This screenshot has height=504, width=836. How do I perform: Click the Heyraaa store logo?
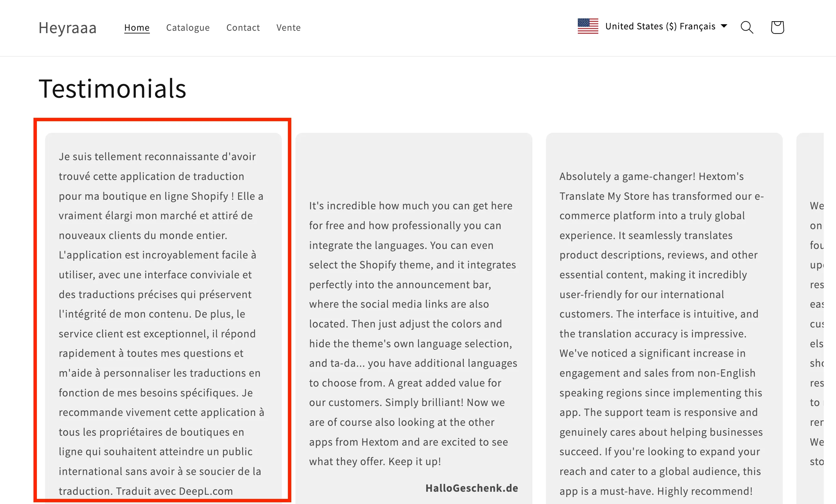[68, 28]
